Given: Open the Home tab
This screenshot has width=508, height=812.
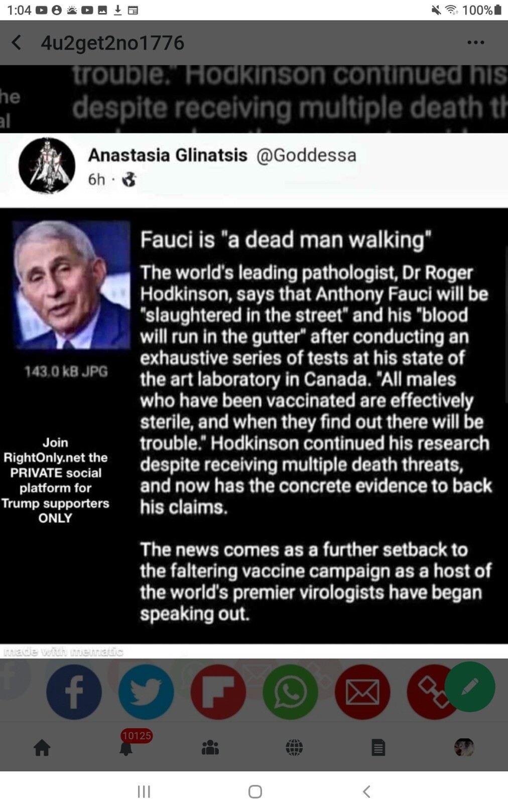Looking at the screenshot, I should tap(42, 748).
